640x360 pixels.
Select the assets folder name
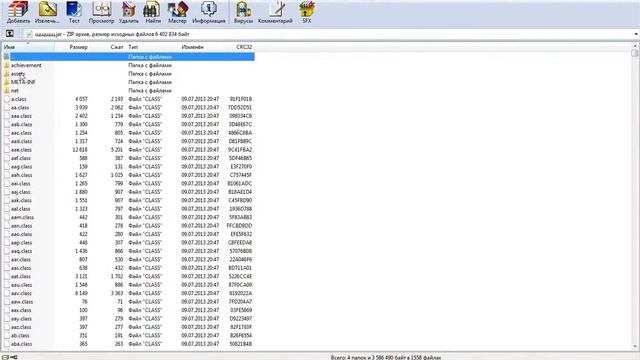(x=18, y=74)
